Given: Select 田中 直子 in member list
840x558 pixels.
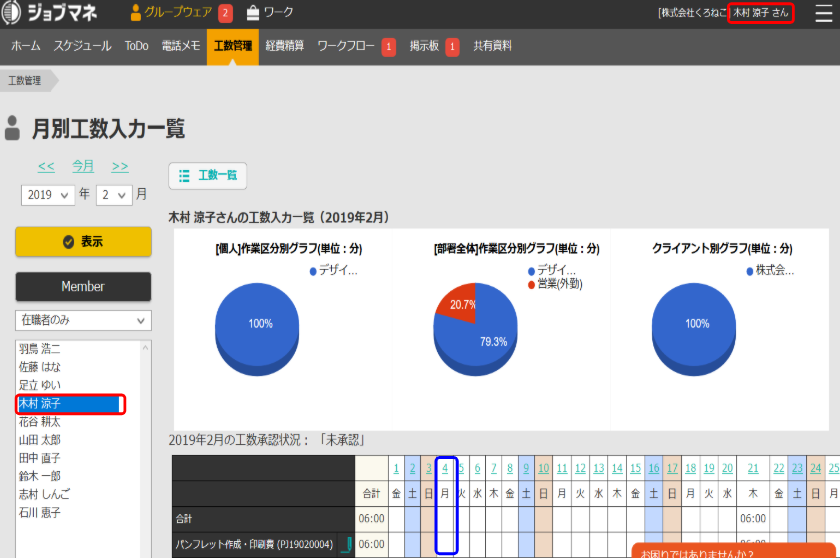Looking at the screenshot, I should 40,458.
